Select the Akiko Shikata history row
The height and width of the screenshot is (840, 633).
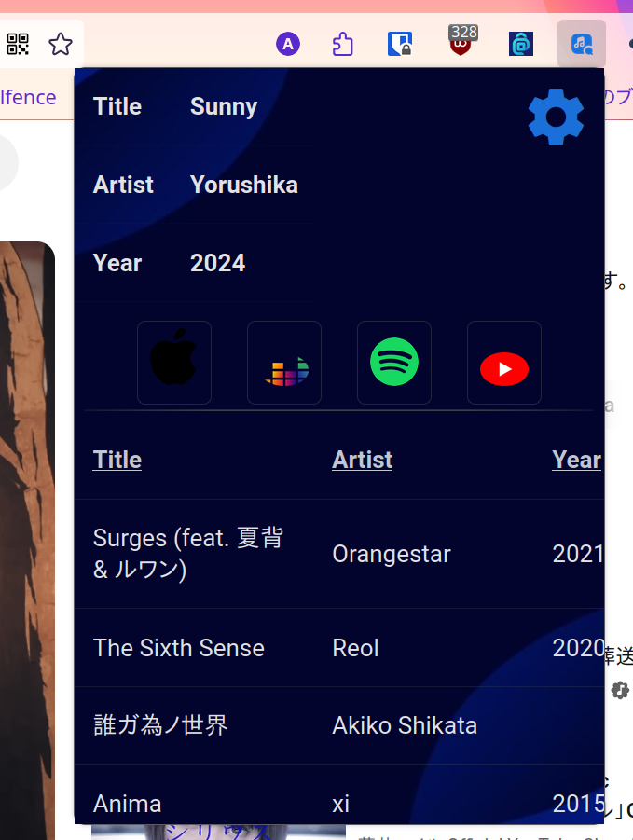(x=339, y=726)
